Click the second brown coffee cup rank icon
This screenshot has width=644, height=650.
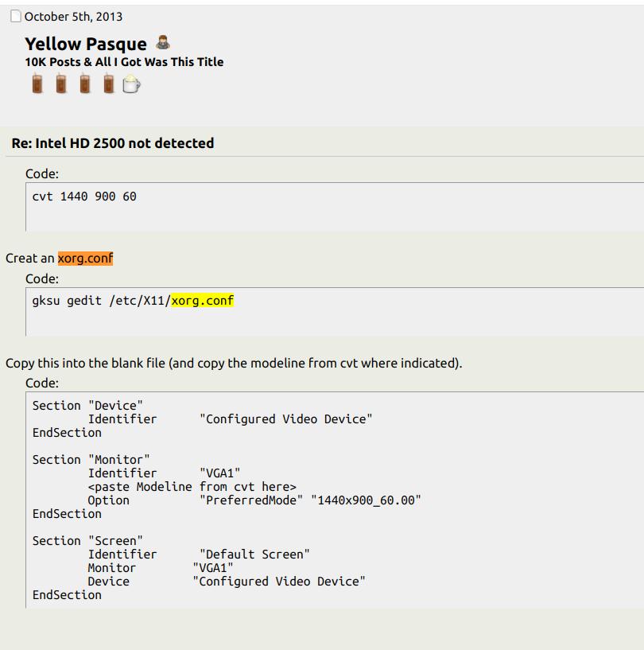pos(61,84)
